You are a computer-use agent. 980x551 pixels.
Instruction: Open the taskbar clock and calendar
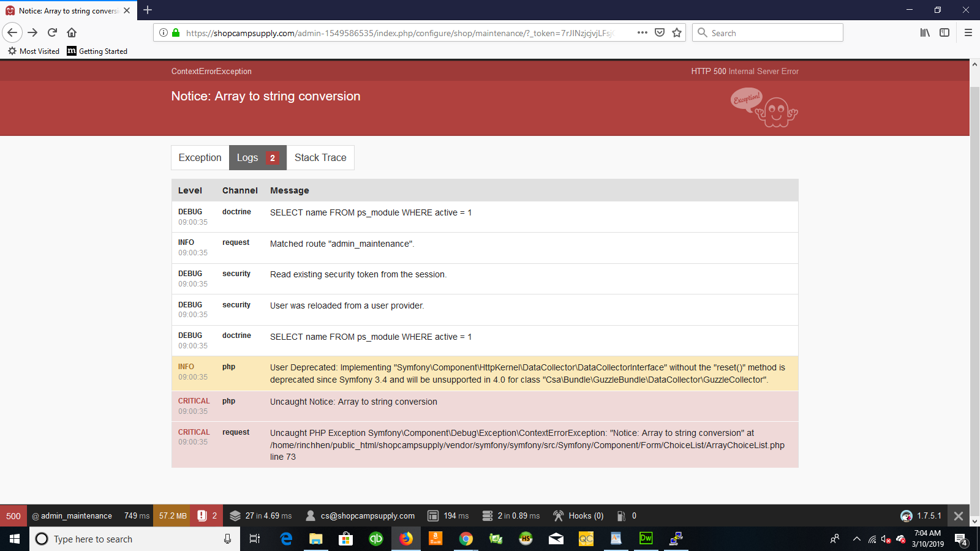tap(927, 539)
